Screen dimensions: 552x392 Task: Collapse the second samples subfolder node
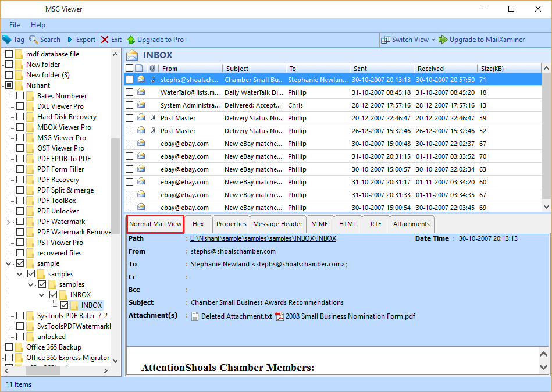pyautogui.click(x=31, y=284)
